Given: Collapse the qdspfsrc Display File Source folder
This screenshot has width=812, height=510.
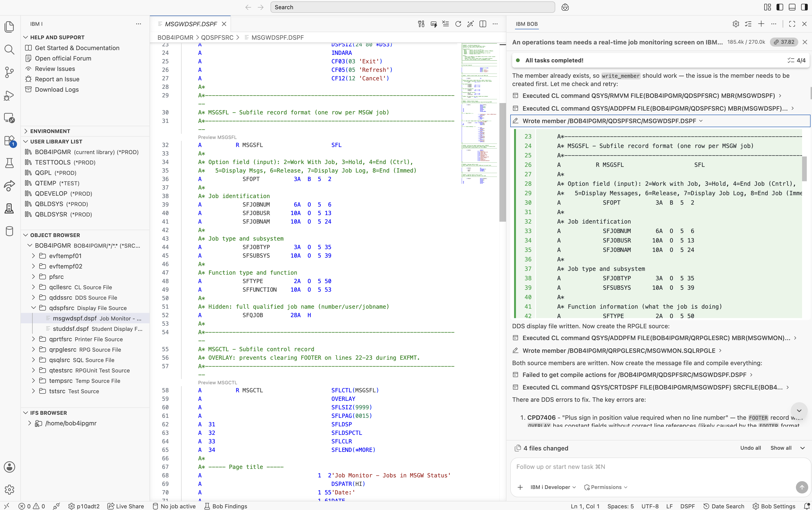Looking at the screenshot, I should [x=33, y=308].
